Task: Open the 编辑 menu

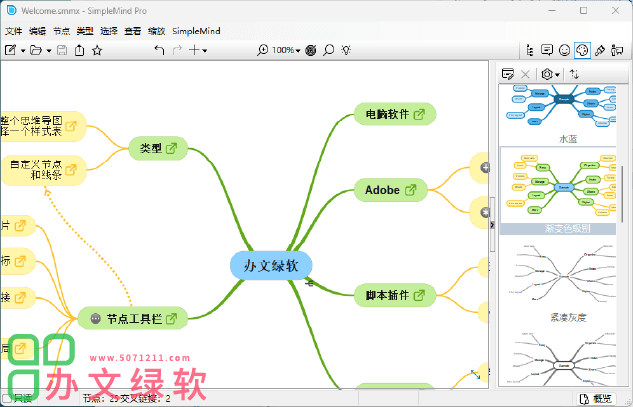Action: [37, 31]
